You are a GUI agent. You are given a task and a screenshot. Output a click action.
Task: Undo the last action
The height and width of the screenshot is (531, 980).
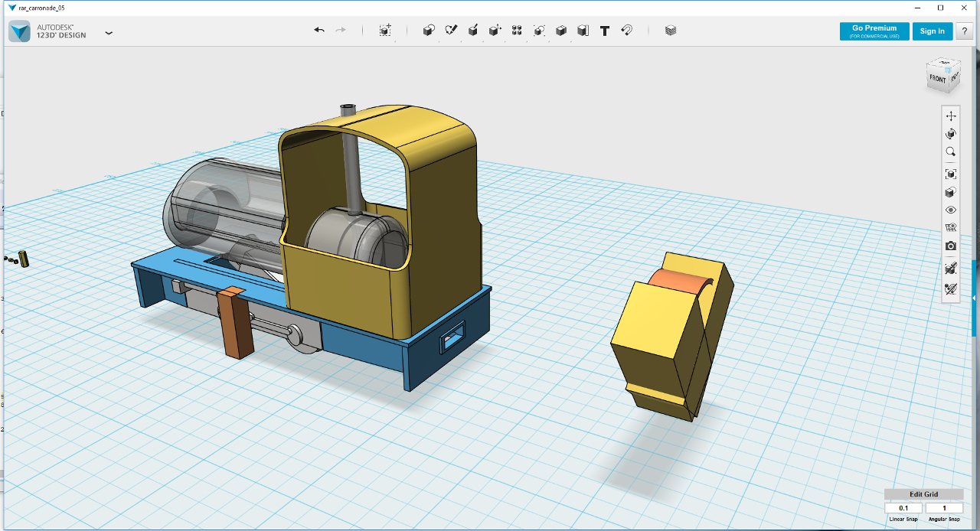[x=319, y=31]
